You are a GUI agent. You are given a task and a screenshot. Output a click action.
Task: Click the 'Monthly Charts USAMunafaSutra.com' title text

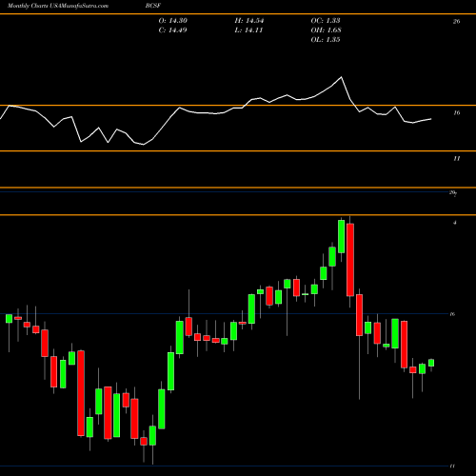57,6
